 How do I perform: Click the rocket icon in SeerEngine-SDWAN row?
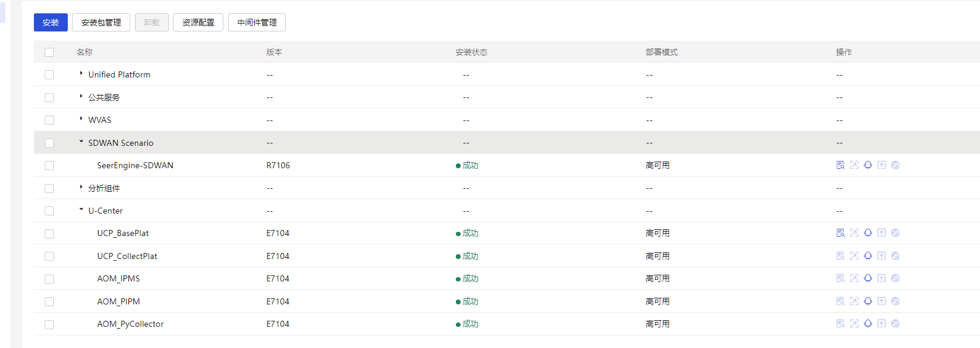click(x=868, y=165)
